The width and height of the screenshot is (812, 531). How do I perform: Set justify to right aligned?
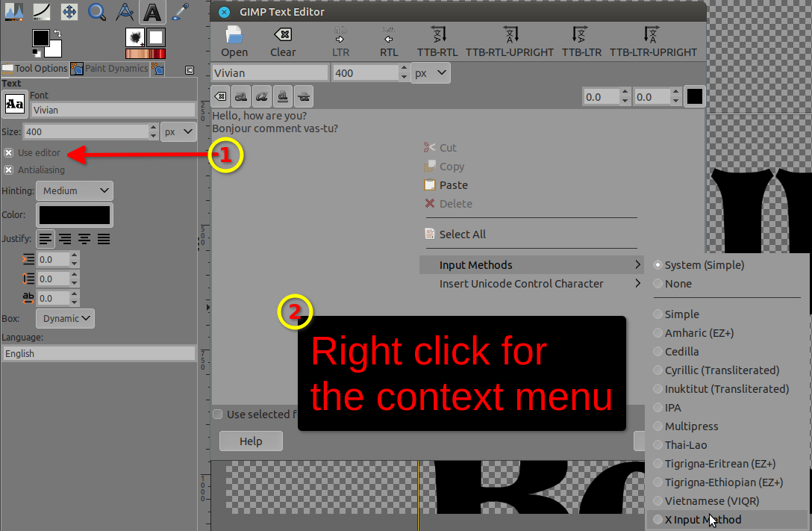tap(65, 239)
